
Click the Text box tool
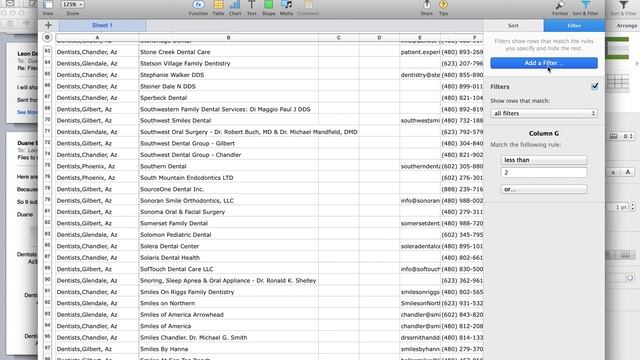tap(252, 5)
